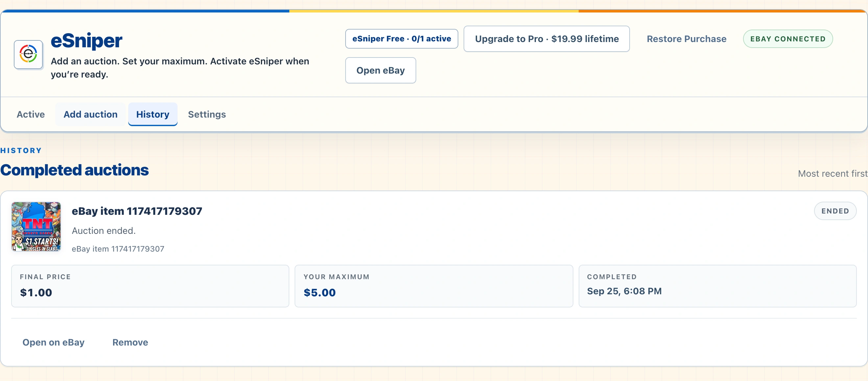The width and height of the screenshot is (868, 381).
Task: Open the Add auction tab
Action: (90, 114)
